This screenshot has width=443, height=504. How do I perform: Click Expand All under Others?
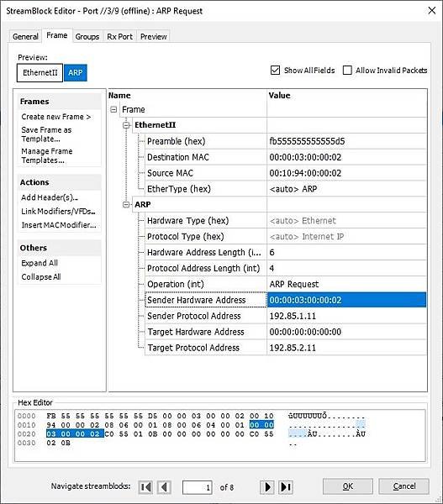40,263
